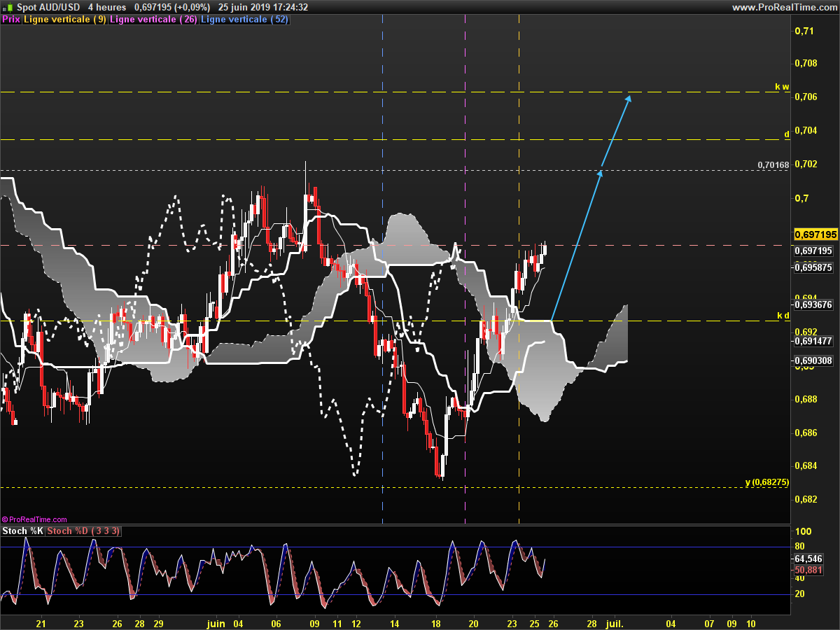Viewport: 840px width, 630px height.
Task: Click the 0,682 price axis label
Action: (807, 499)
